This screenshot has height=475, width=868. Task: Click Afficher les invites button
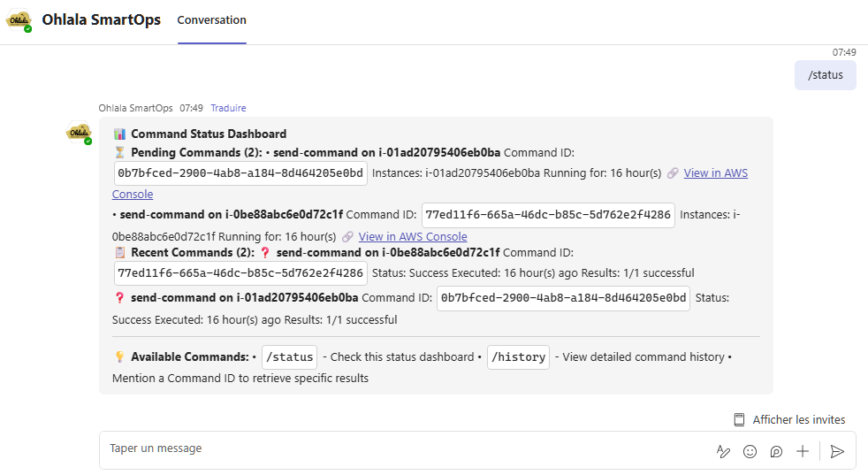pos(789,419)
